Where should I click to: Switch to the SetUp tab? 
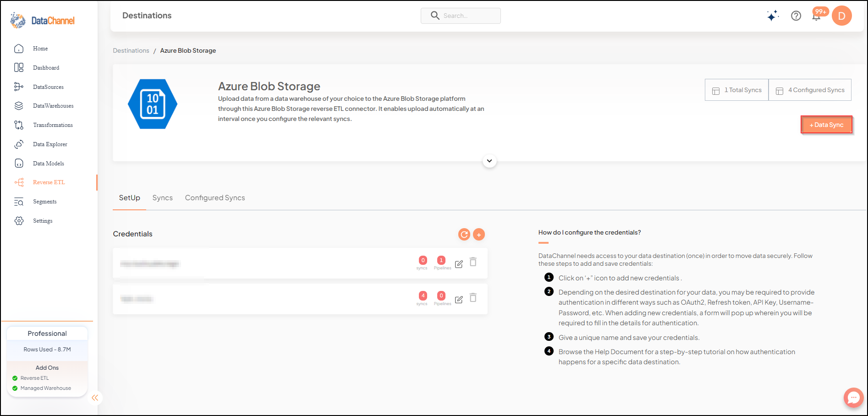pos(130,198)
